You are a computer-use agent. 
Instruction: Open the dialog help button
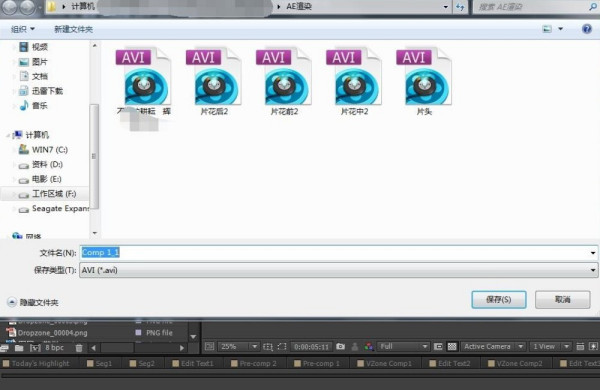tap(587, 29)
